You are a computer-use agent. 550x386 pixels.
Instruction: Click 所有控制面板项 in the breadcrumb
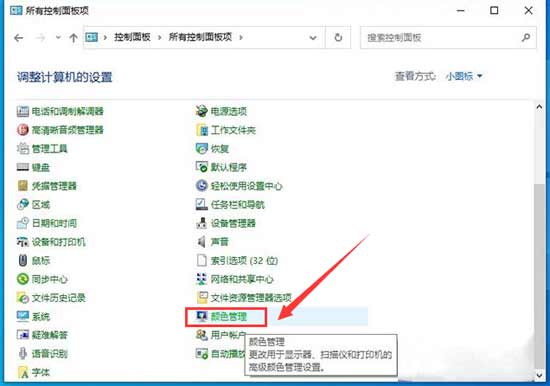[200, 37]
